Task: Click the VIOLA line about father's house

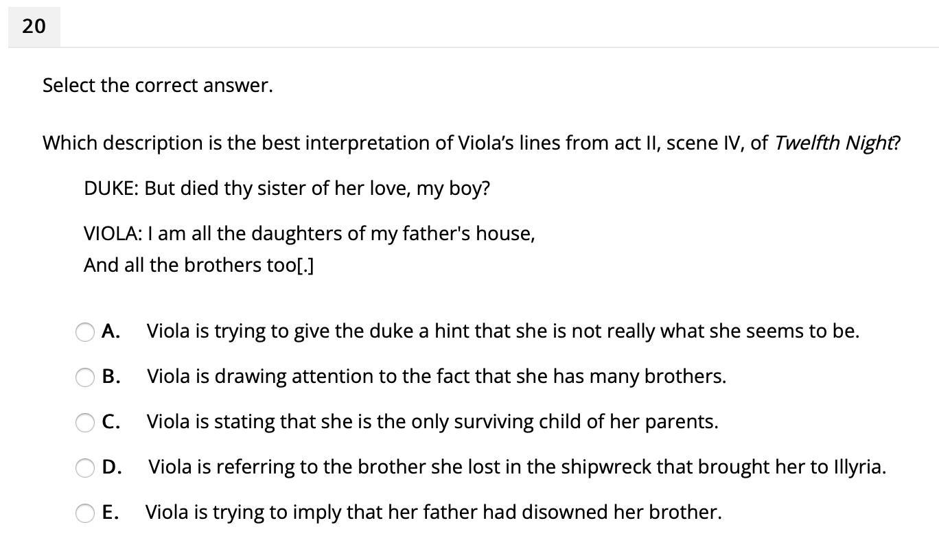Action: click(309, 234)
